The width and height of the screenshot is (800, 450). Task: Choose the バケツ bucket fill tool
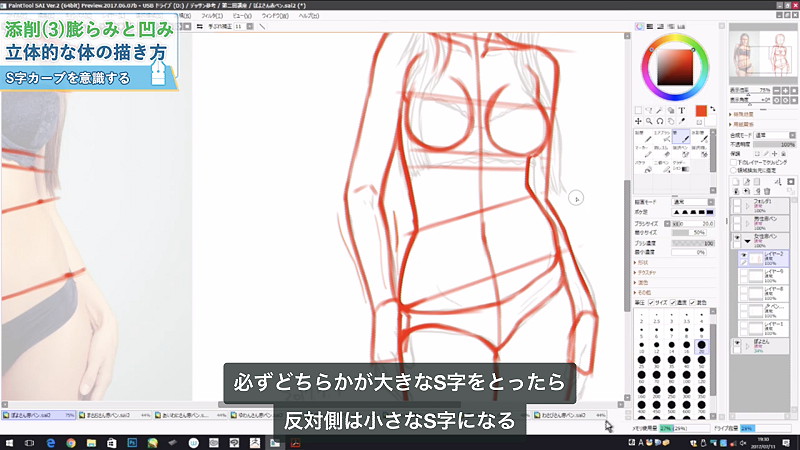642,167
